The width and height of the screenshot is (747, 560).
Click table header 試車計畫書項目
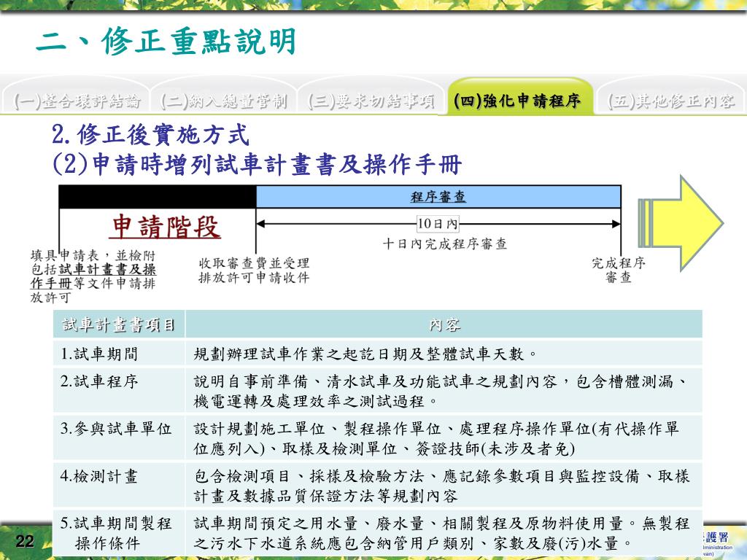(119, 324)
